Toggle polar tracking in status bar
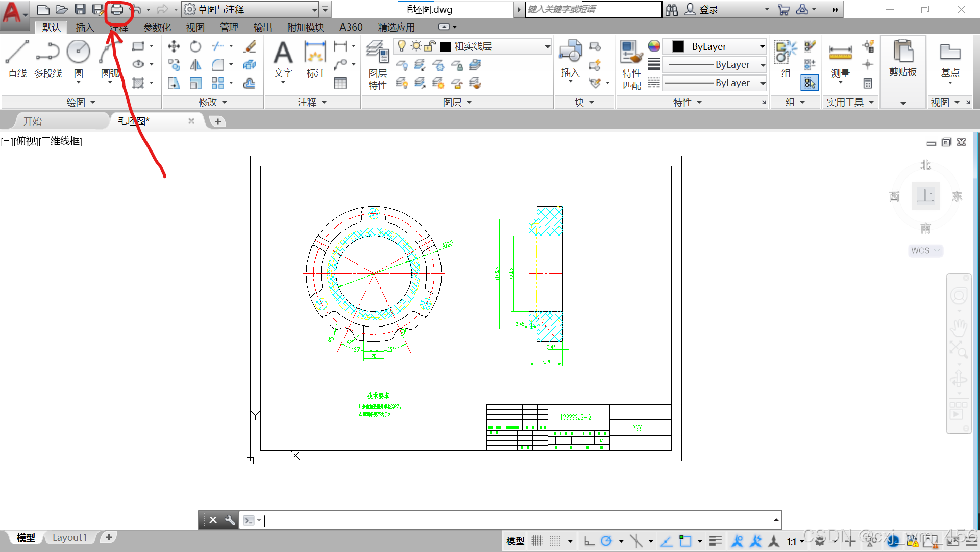Viewport: 980px width, 552px height. 606,541
